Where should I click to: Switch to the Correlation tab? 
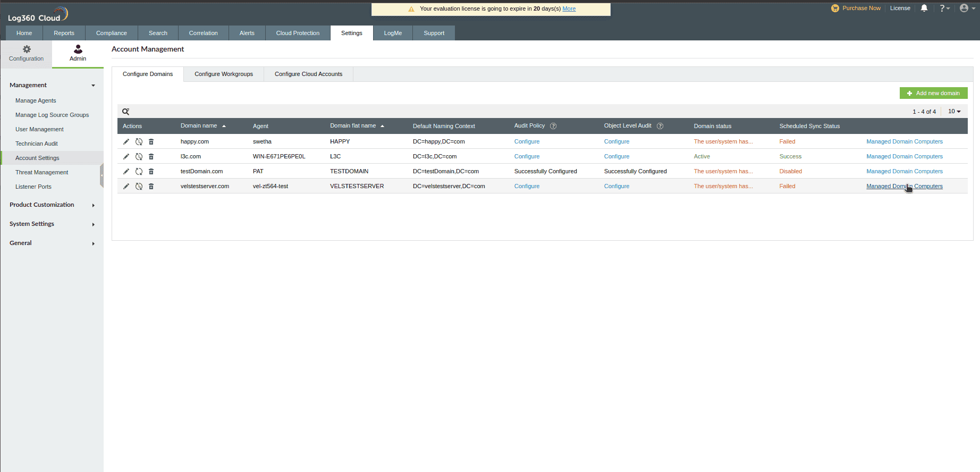click(x=204, y=33)
